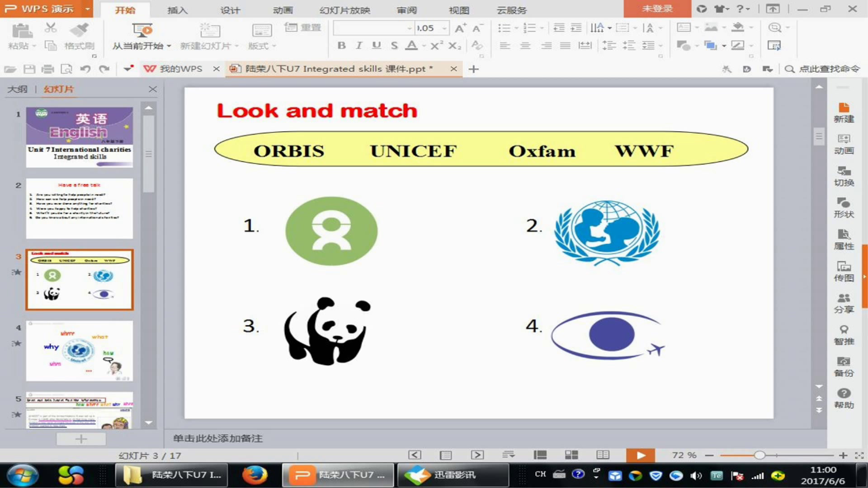868x488 pixels.
Task: Click the Undo arrow
Action: point(85,69)
